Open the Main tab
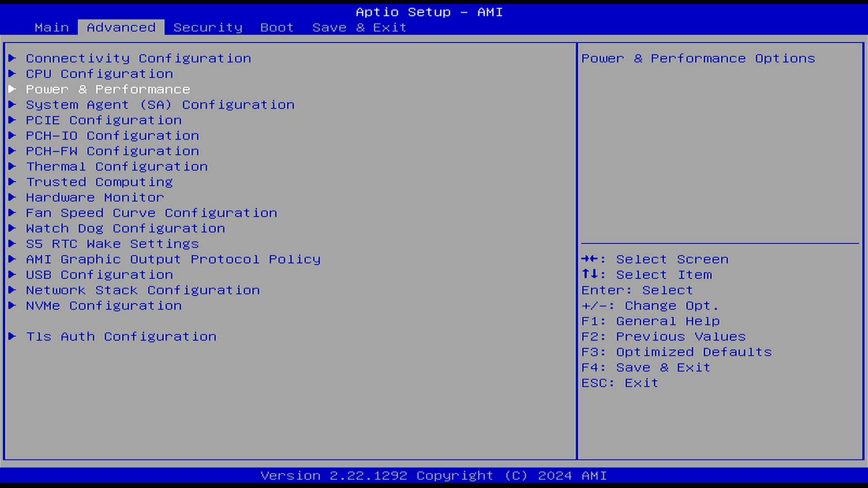 pos(52,28)
